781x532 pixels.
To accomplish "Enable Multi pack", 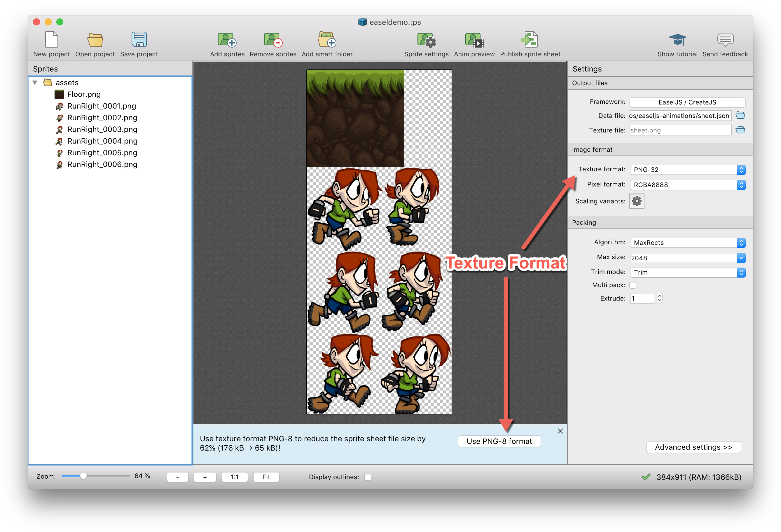I will coord(633,285).
